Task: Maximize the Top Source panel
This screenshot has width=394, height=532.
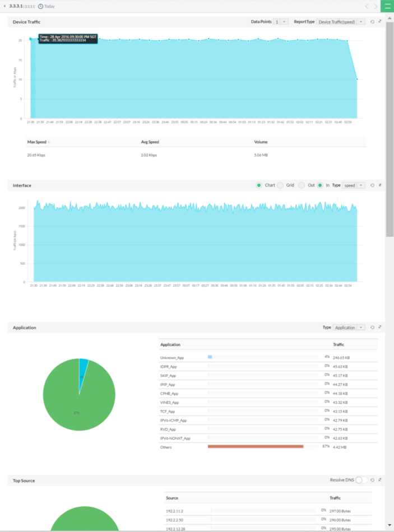Action: pos(380,480)
